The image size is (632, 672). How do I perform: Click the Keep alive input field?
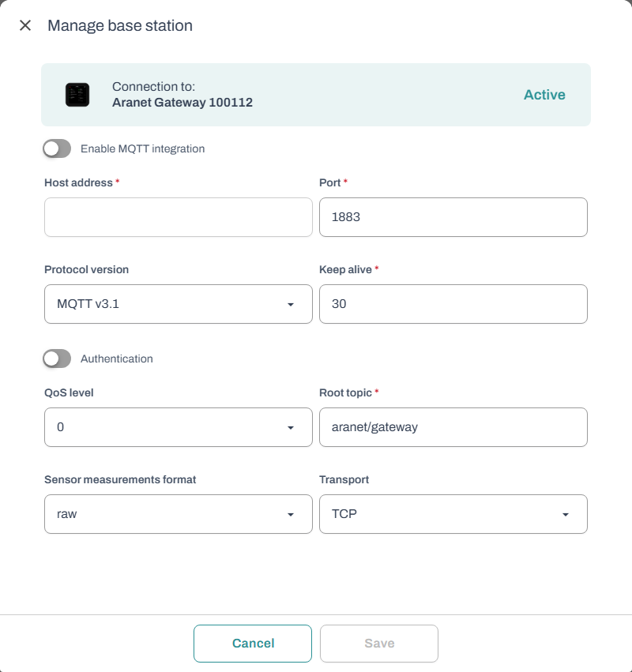tap(453, 304)
